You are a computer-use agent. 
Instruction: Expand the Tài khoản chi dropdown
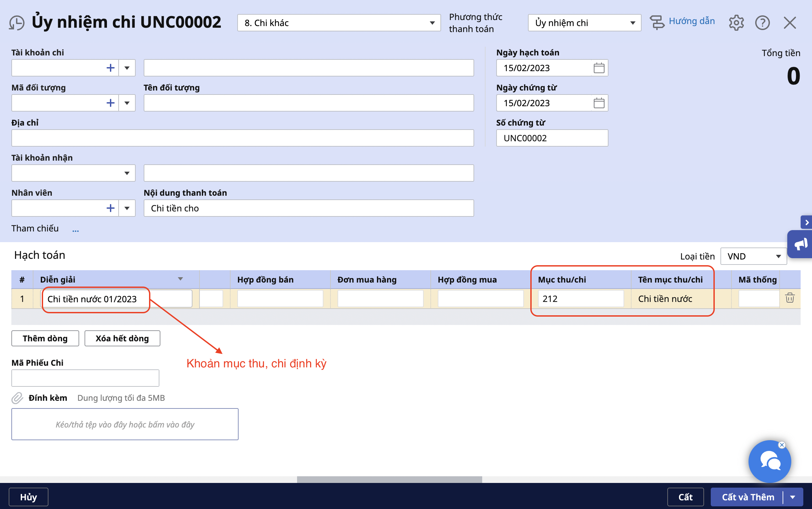pyautogui.click(x=127, y=68)
